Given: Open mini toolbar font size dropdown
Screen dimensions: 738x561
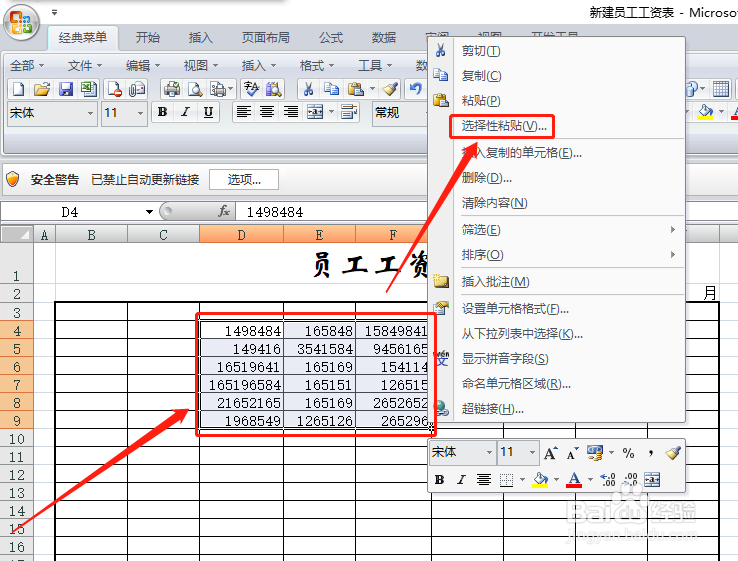Looking at the screenshot, I should click(x=532, y=453).
